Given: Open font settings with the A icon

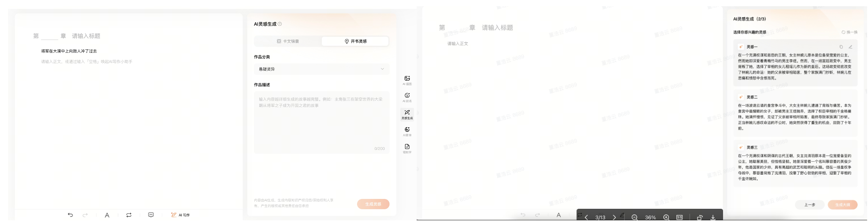Looking at the screenshot, I should (x=107, y=215).
